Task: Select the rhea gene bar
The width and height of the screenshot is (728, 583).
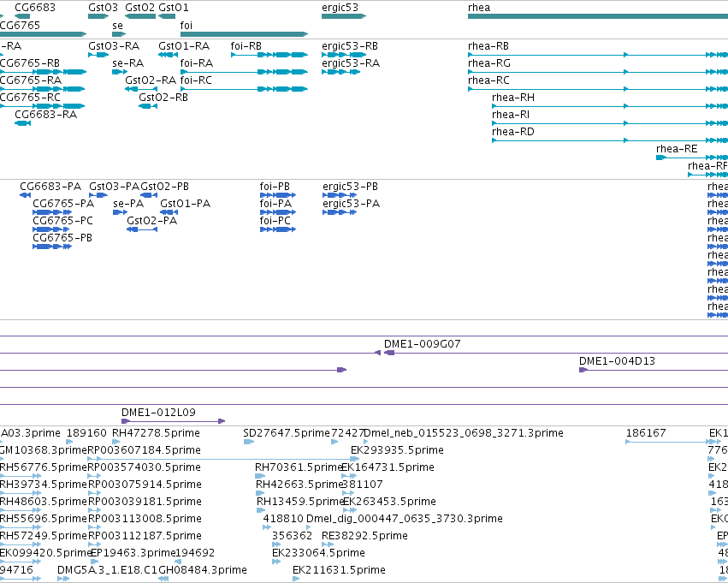Action: 598,16
